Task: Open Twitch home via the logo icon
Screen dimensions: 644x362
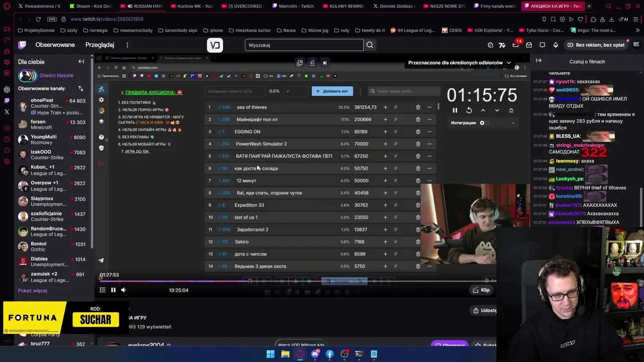Action: click(22, 45)
